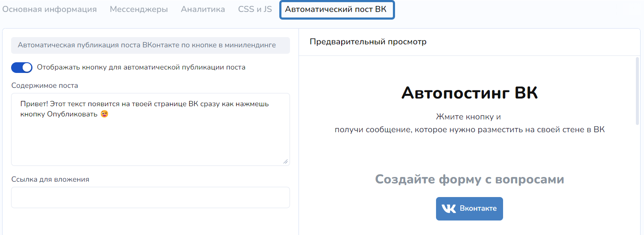Click the textarea resize handle
Image resolution: width=644 pixels, height=235 pixels.
pyautogui.click(x=285, y=161)
